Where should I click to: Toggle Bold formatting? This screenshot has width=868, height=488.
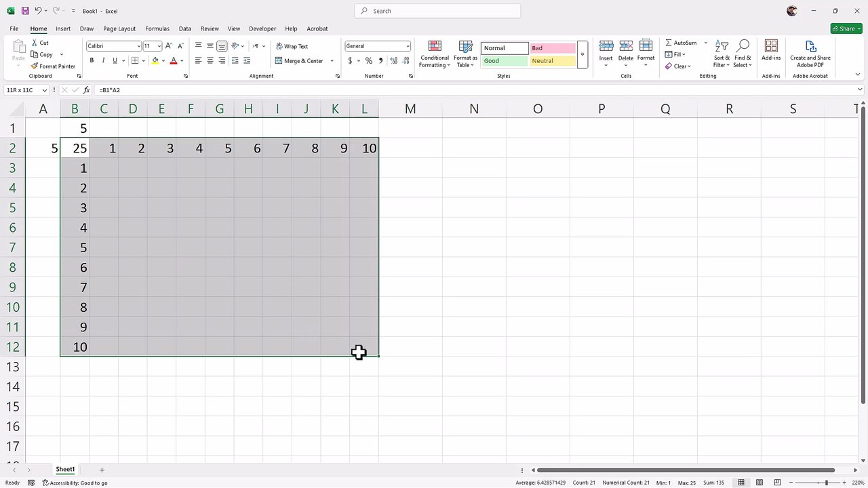[92, 60]
